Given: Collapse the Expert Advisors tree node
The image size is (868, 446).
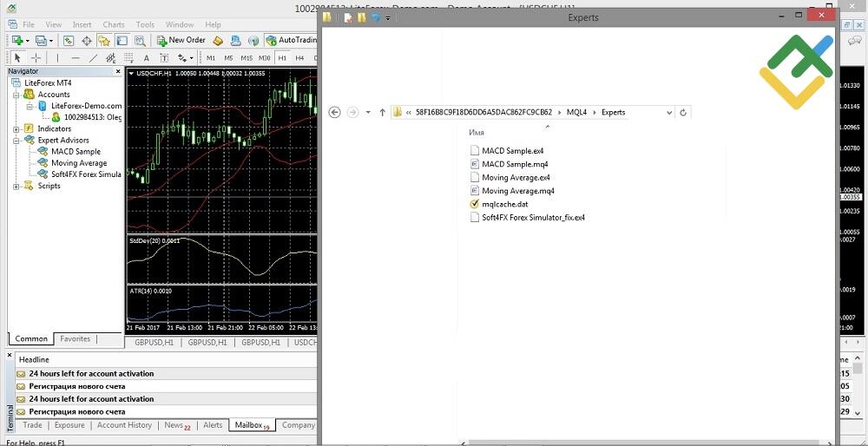Looking at the screenshot, I should pyautogui.click(x=16, y=141).
